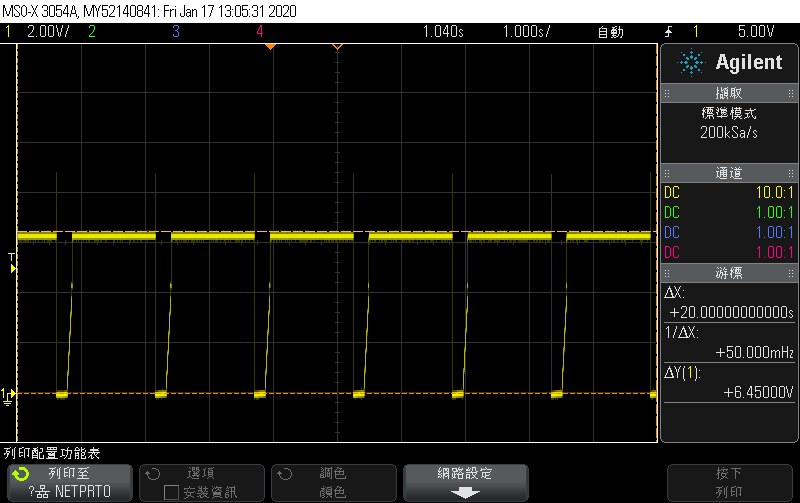
Task: Click the left orange dashed X cursor line
Action: click(17, 243)
